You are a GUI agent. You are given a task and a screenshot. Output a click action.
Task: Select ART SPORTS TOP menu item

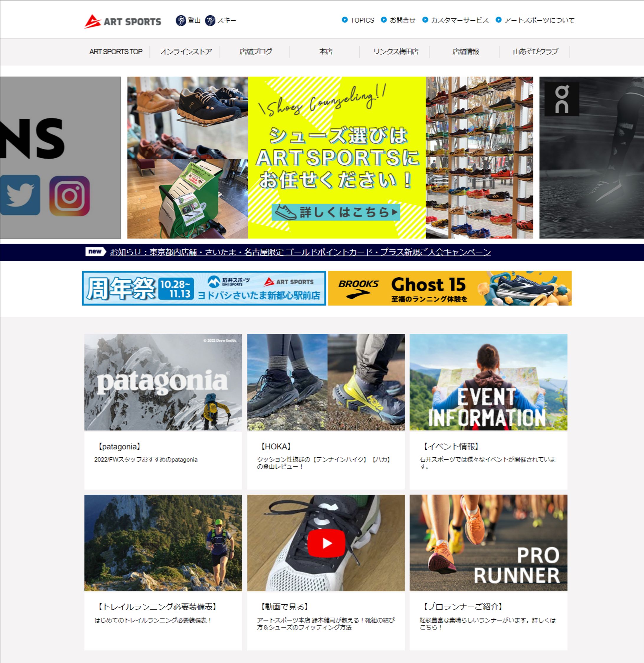click(x=116, y=52)
